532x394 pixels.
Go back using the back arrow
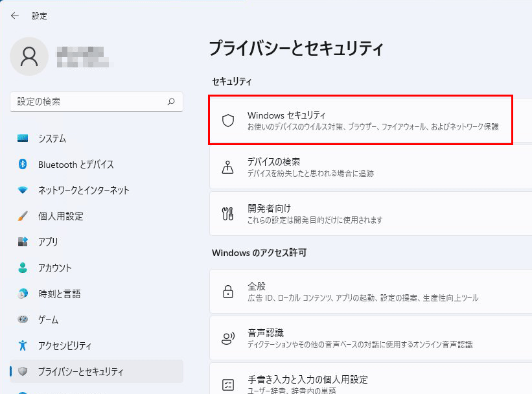point(15,16)
